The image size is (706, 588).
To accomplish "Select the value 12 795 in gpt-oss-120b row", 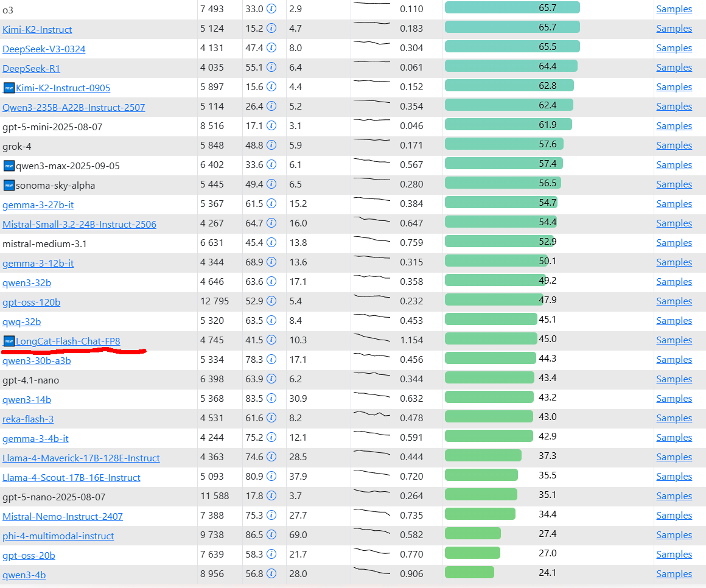I will (214, 301).
